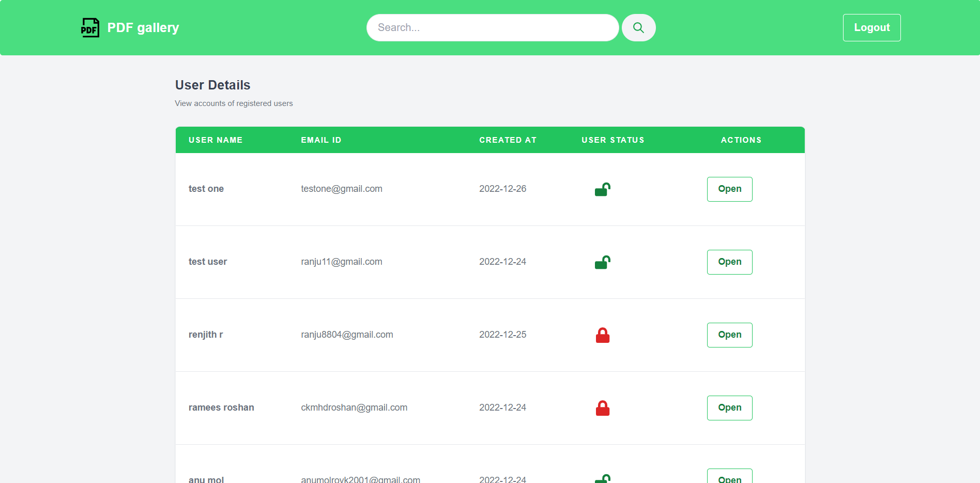Click the PDF gallery logo icon
This screenshot has width=980, height=483.
[90, 28]
